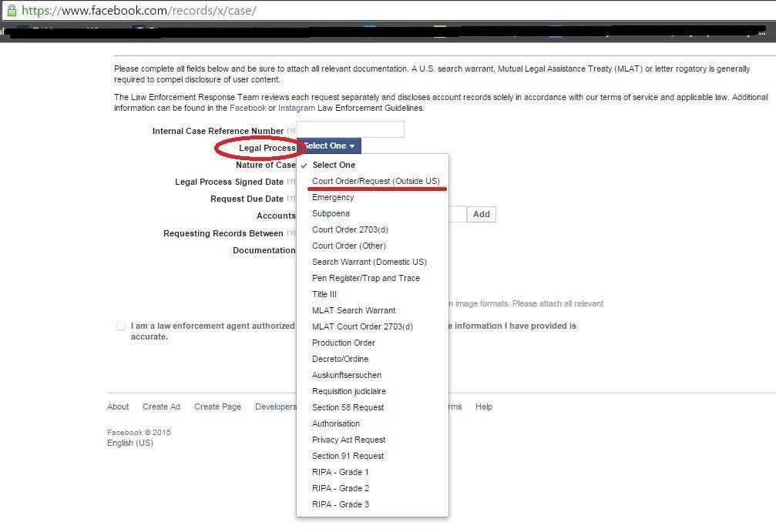Click help marker beside Legal Process Signed Date
This screenshot has height=532, width=776.
[291, 182]
